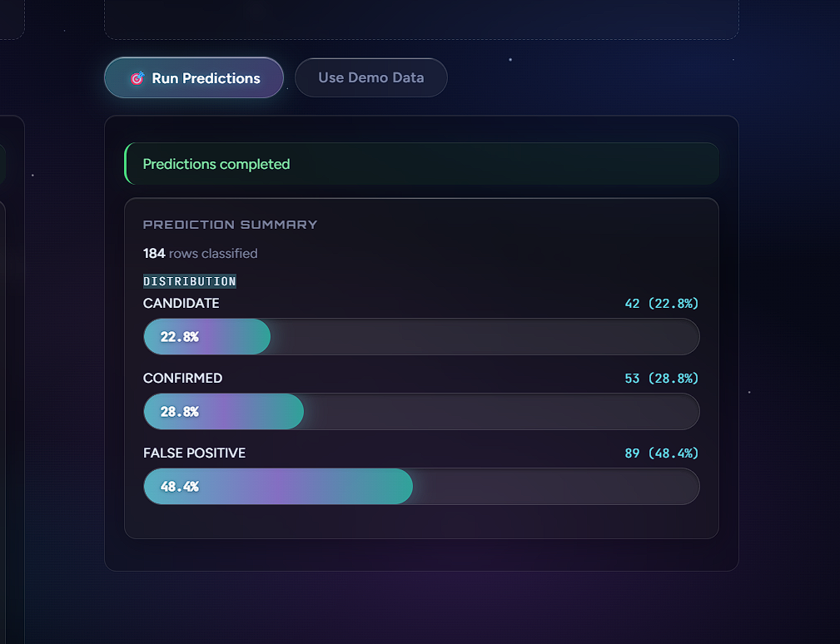Select the FALSE POSITIVE class label

tap(195, 453)
